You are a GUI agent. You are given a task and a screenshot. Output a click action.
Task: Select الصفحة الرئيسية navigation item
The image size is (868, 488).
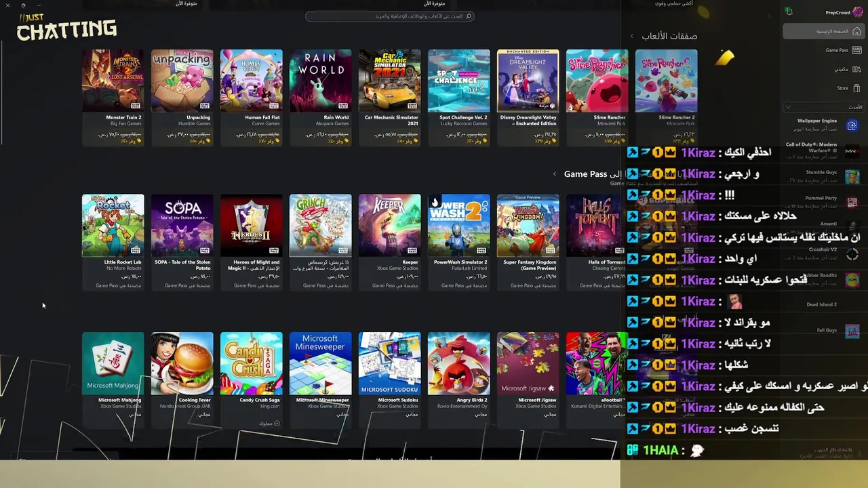tap(823, 31)
